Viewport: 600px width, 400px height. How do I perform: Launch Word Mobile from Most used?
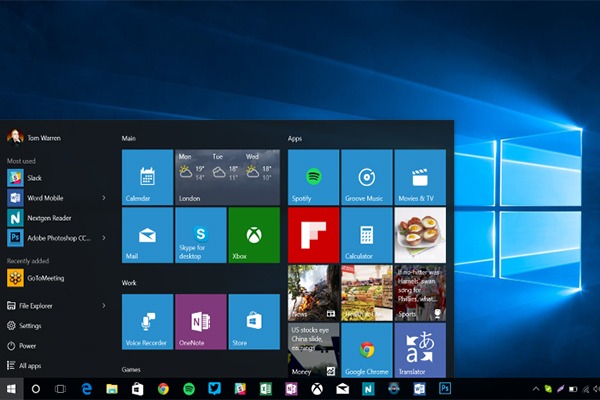[x=35, y=198]
